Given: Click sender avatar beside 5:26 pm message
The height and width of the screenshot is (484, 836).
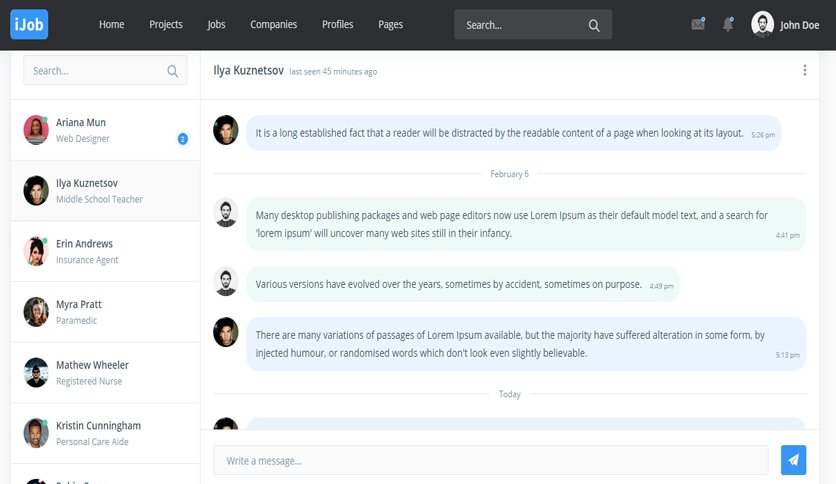Looking at the screenshot, I should coord(226,130).
